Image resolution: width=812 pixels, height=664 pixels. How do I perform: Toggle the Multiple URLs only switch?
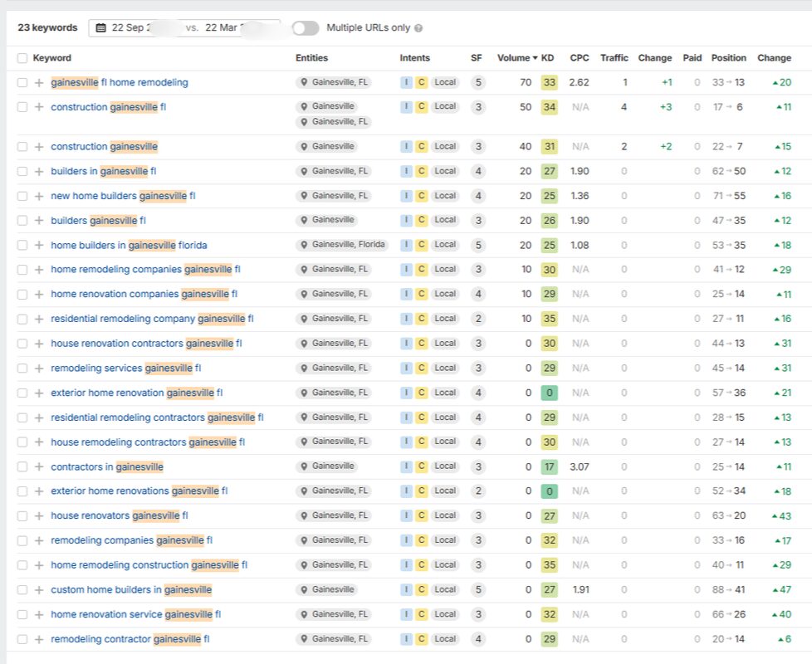click(305, 28)
